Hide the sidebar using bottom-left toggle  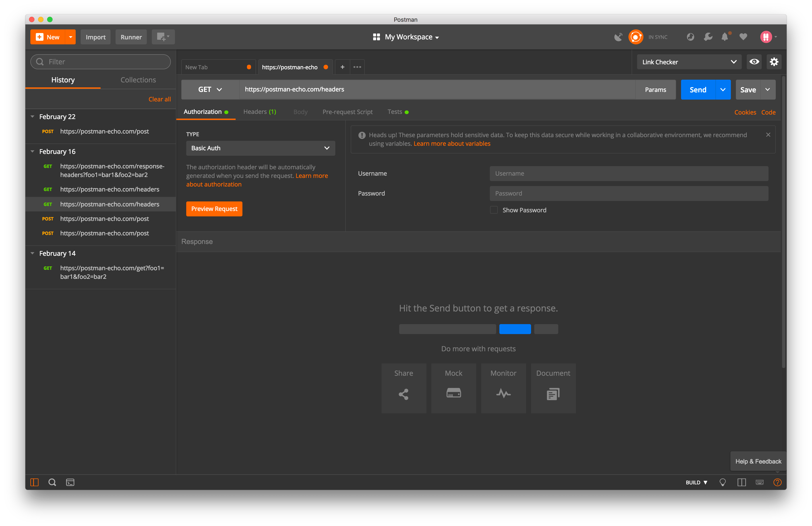point(34,482)
